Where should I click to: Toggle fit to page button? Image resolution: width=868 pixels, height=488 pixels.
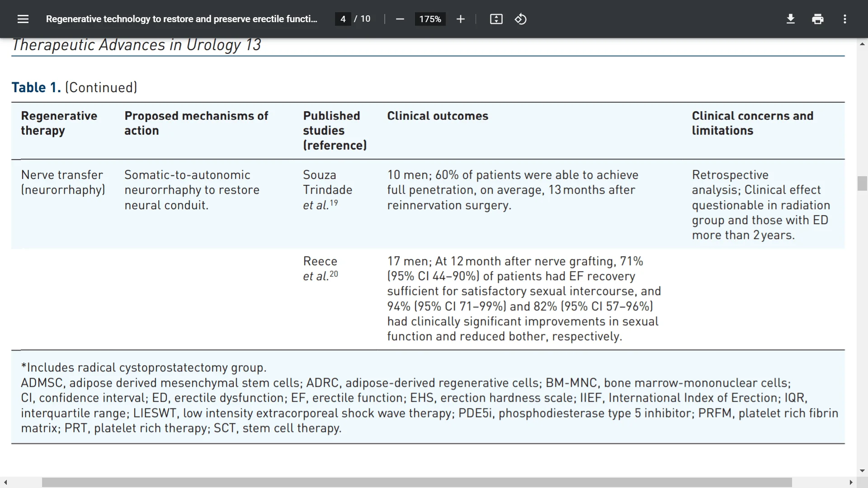[496, 19]
